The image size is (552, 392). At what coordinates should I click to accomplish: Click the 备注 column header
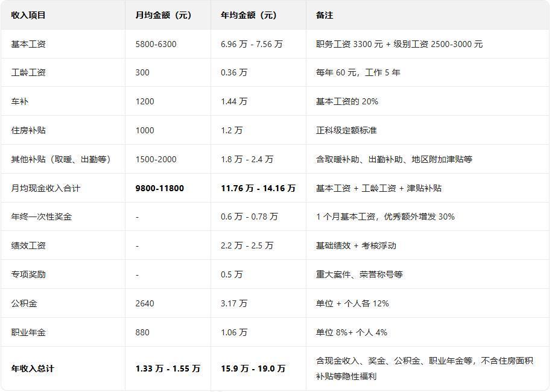point(325,15)
